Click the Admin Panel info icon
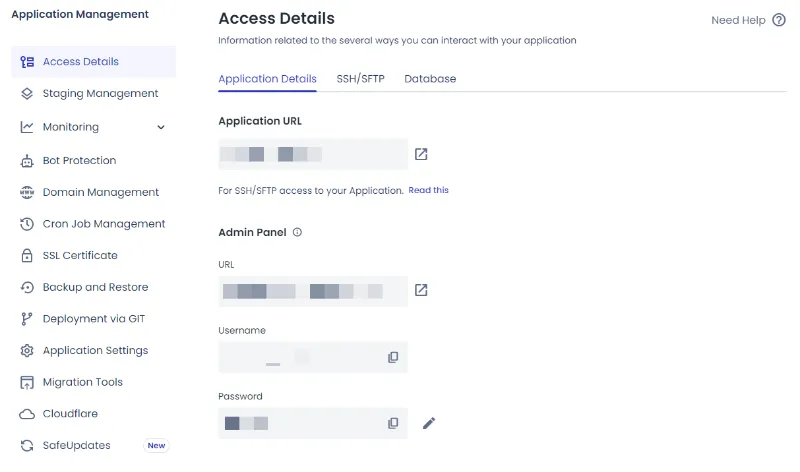800x472 pixels. (297, 232)
